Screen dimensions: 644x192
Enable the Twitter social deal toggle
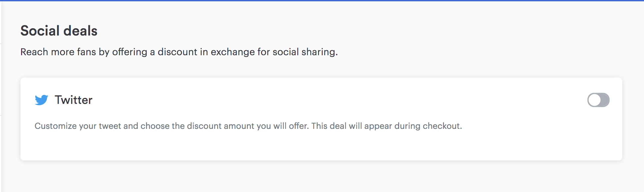coord(598,100)
